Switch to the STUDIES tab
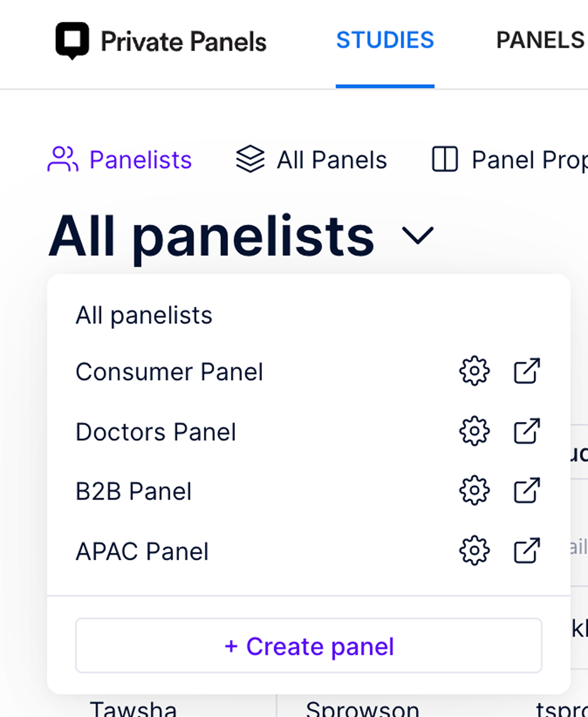The image size is (588, 717). tap(385, 40)
